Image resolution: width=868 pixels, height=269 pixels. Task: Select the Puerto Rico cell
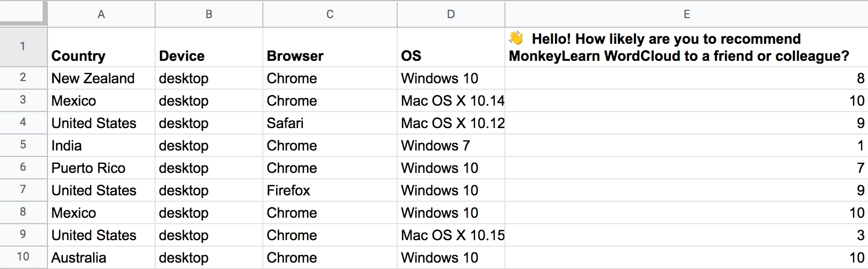tap(101, 168)
